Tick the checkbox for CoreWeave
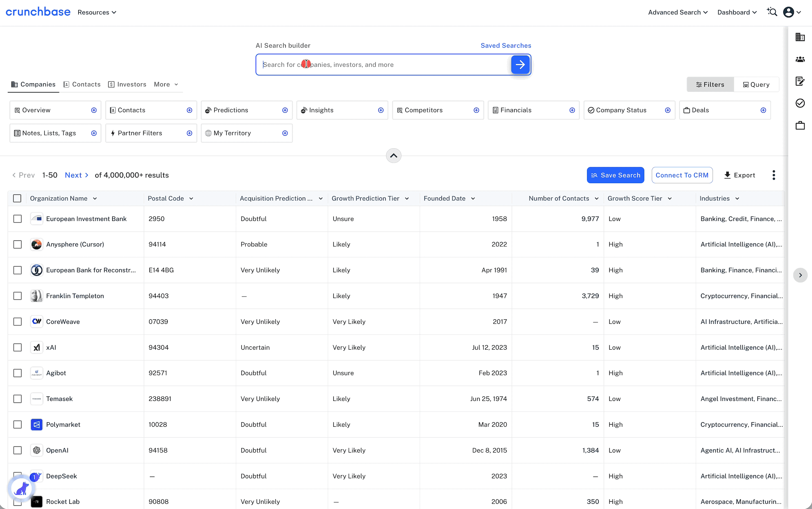The width and height of the screenshot is (812, 509). pos(17,322)
